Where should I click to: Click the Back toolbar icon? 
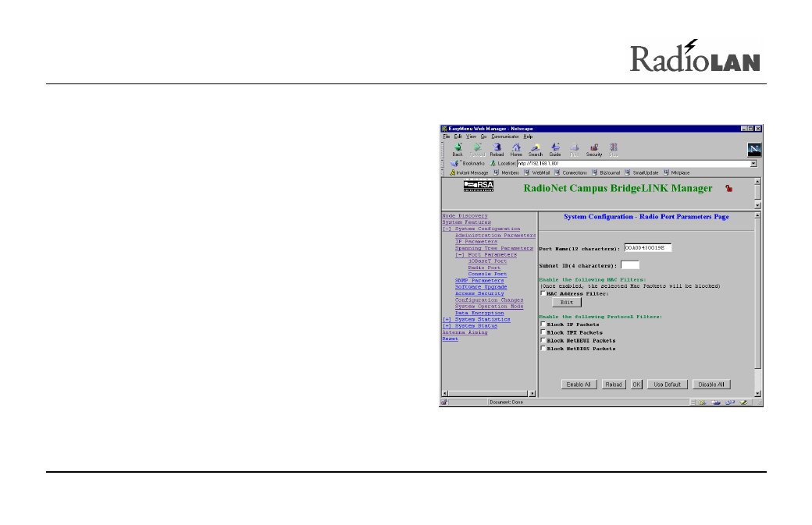coord(458,150)
